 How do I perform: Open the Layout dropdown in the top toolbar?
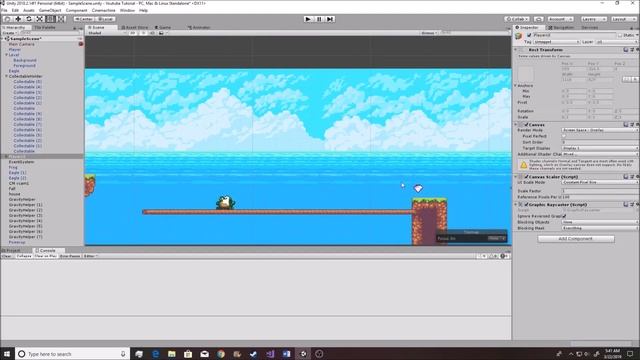coord(624,19)
